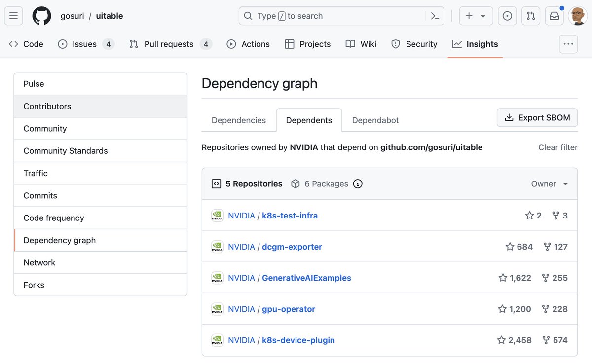Open the repository more options menu
This screenshot has width=592, height=364.
coord(568,44)
